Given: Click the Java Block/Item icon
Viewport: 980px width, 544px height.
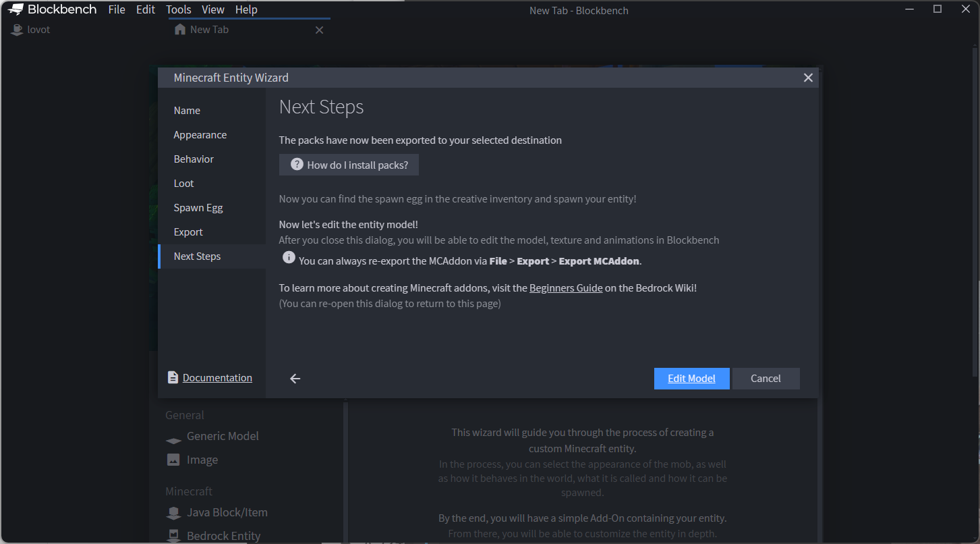Looking at the screenshot, I should [173, 513].
